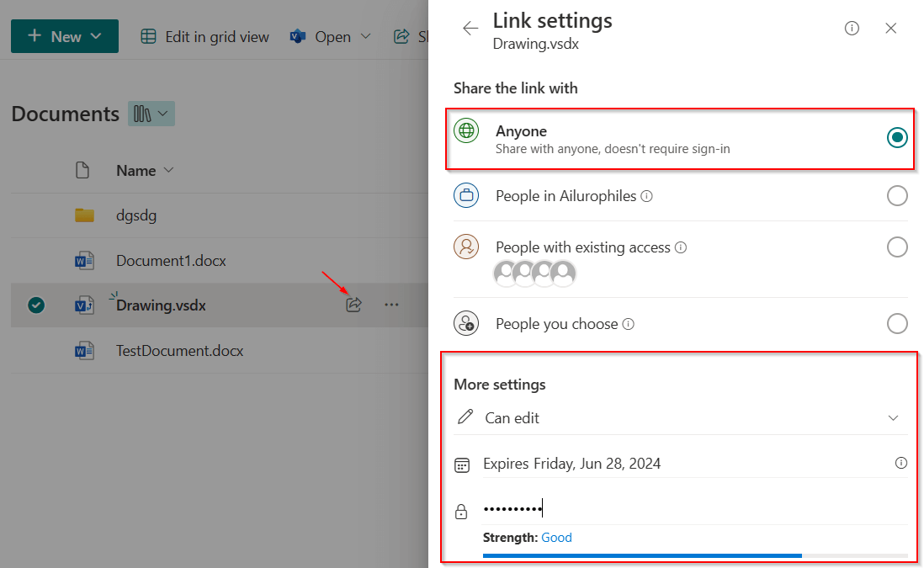Click the Word icon beside TestDocument.docx
This screenshot has height=568, width=924.
pyautogui.click(x=84, y=351)
